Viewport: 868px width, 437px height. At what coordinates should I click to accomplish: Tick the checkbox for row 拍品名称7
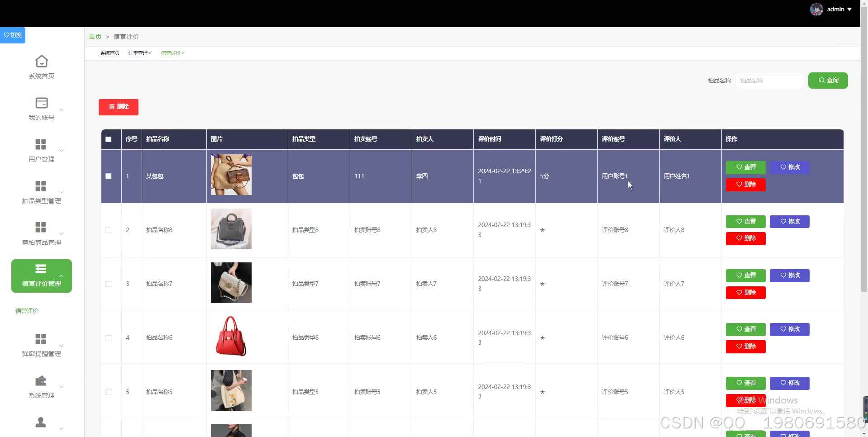(109, 284)
